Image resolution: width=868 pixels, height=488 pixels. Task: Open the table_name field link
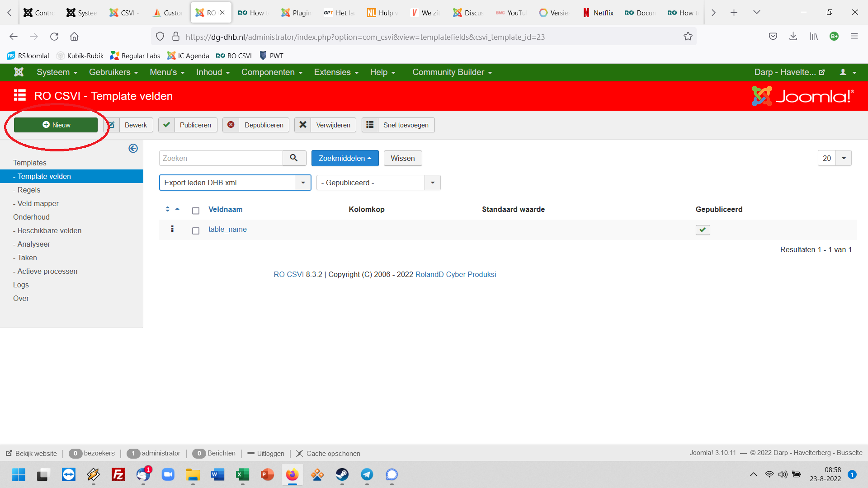[227, 229]
